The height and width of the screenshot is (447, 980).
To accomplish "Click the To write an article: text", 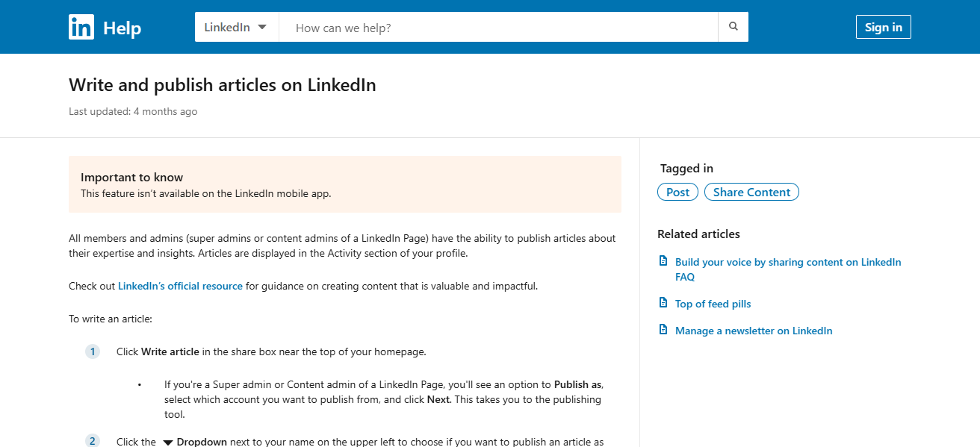I will [111, 319].
